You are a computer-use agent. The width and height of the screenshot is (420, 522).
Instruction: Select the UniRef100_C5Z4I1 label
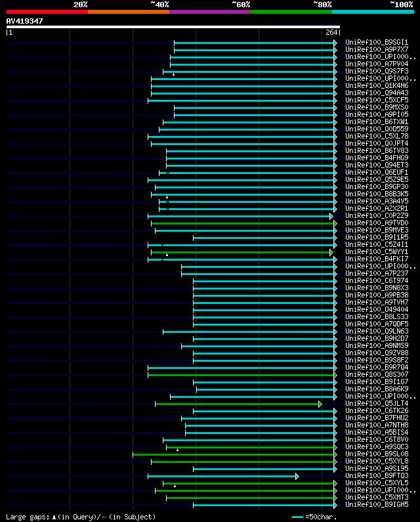click(377, 245)
